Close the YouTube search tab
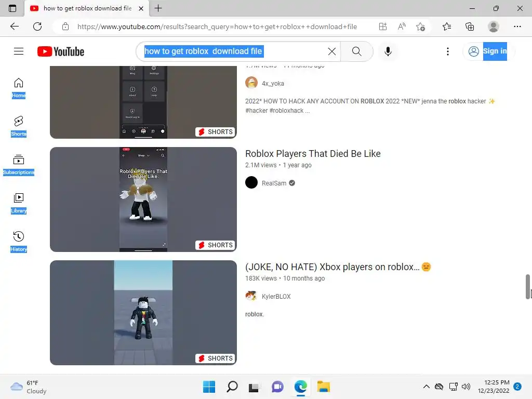 click(141, 8)
